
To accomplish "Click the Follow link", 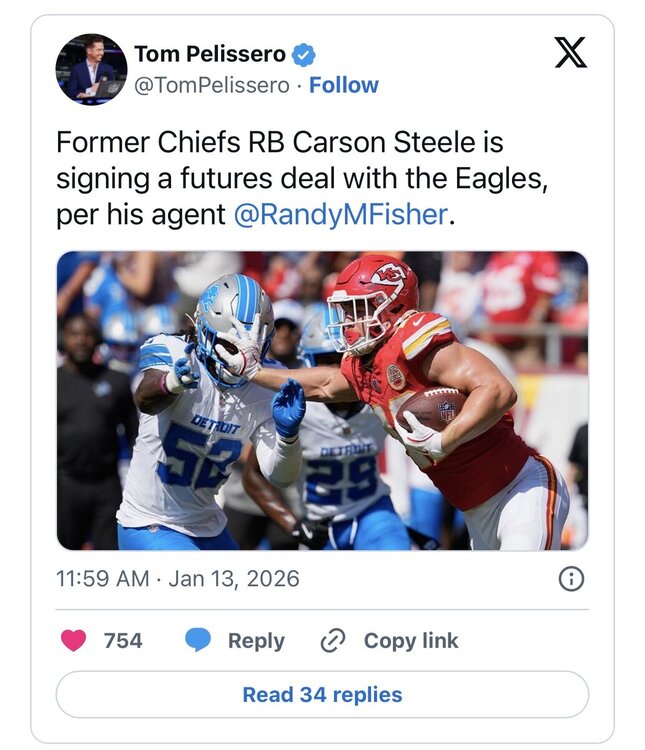I will (344, 85).
